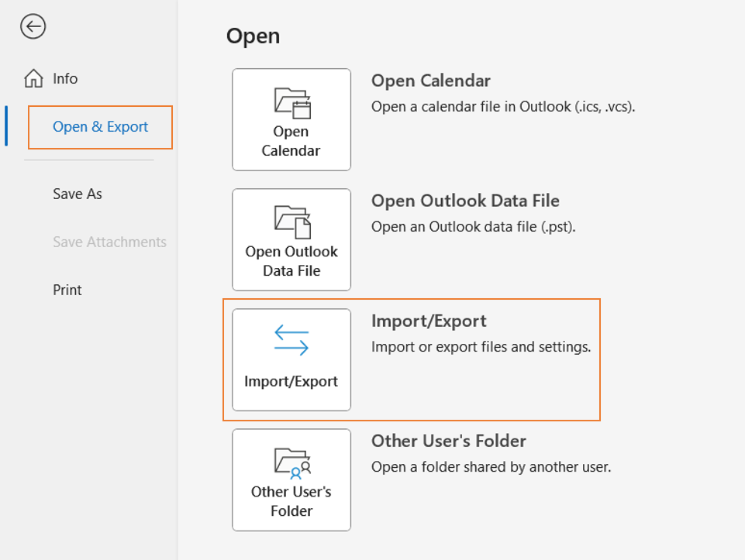Click the Import/Export button label
Image resolution: width=745 pixels, height=560 pixels.
pyautogui.click(x=291, y=381)
